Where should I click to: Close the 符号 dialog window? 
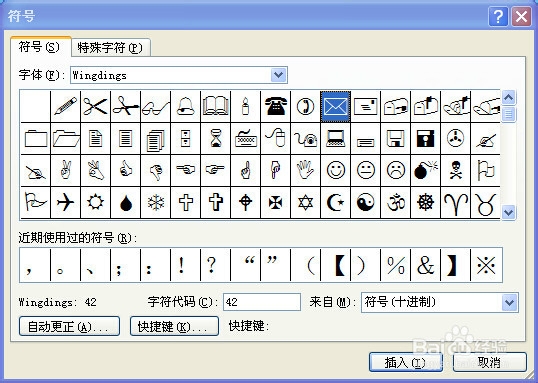coord(522,16)
